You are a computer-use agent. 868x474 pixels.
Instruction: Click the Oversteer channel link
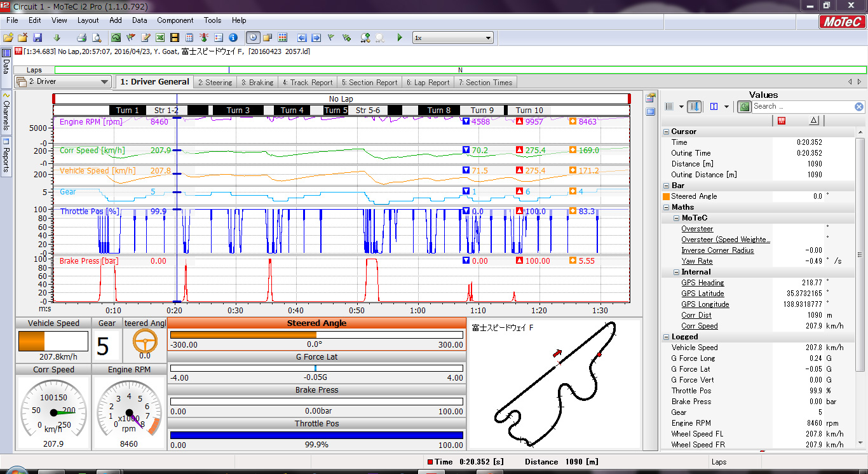(x=697, y=229)
